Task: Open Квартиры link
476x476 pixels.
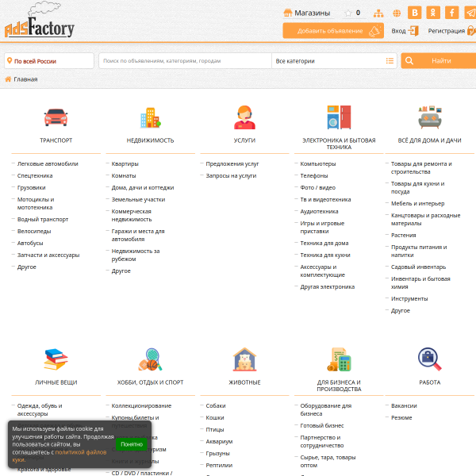Action: click(x=125, y=163)
